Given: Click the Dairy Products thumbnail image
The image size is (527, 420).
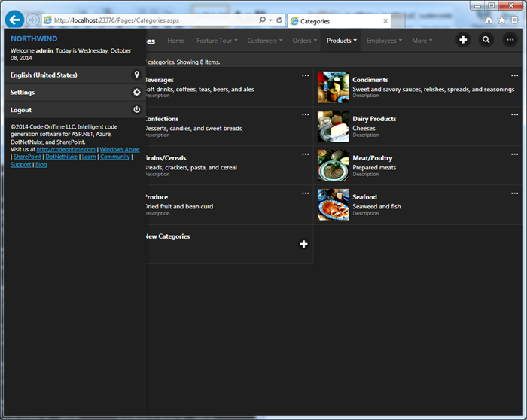Looking at the screenshot, I should point(334,126).
